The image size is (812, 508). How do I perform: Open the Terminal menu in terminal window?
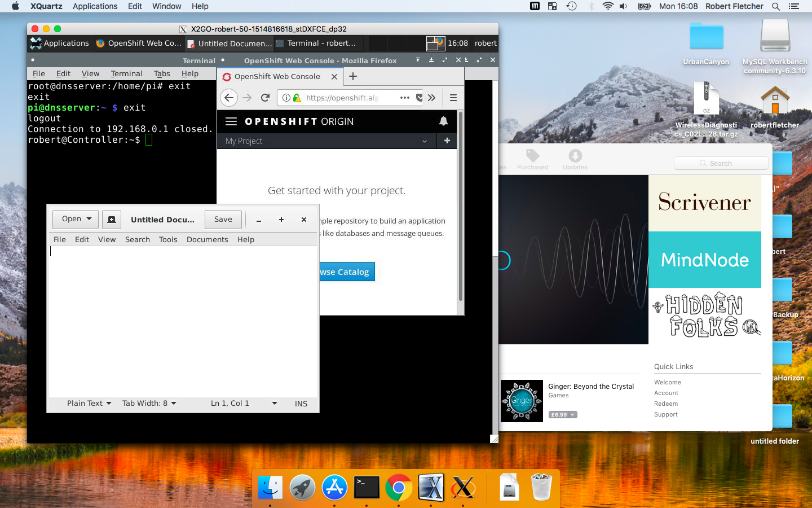[126, 73]
